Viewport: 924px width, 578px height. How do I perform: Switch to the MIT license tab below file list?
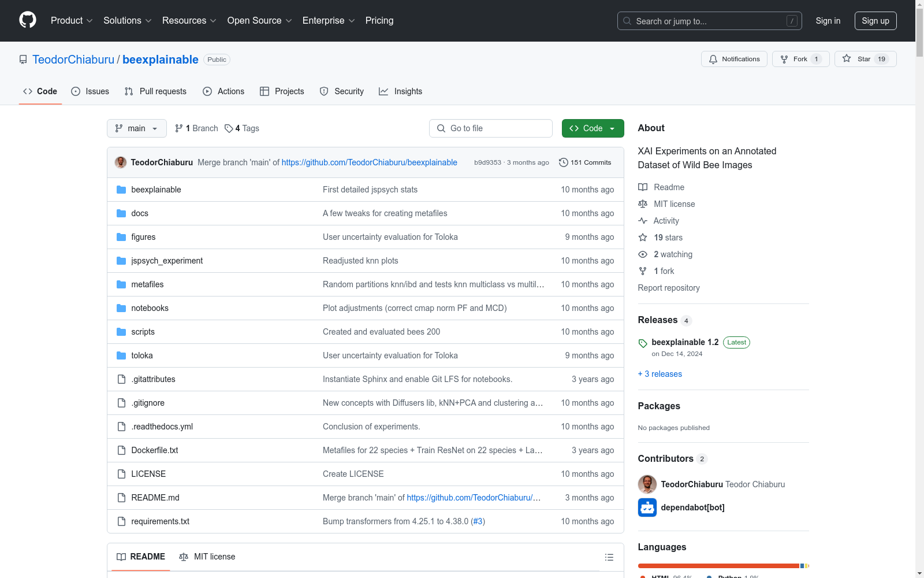[x=207, y=557]
